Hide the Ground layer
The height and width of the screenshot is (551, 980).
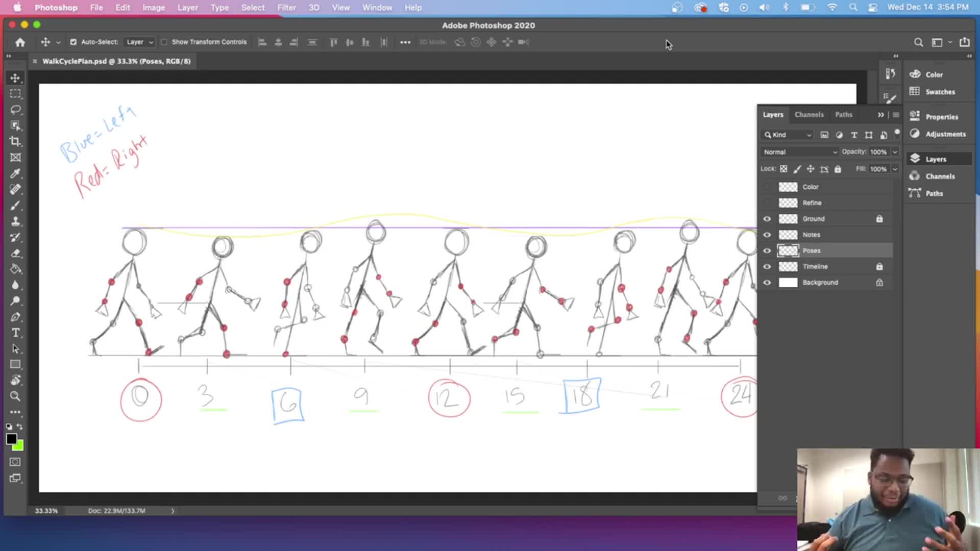tap(767, 219)
